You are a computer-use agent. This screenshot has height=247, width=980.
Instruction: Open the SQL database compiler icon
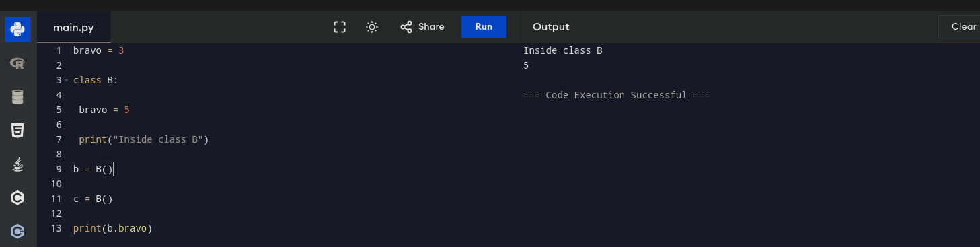tap(18, 97)
